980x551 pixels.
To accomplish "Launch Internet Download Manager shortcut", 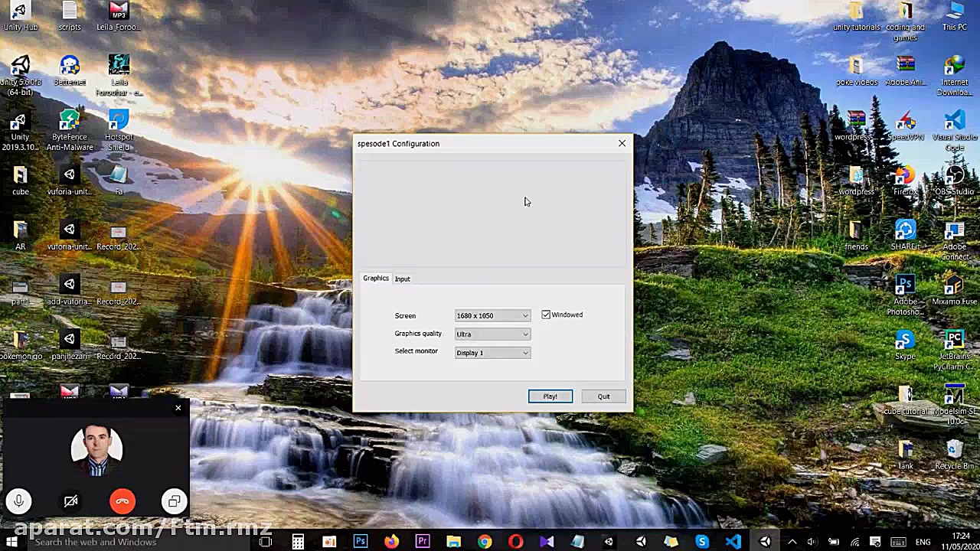I will tap(954, 77).
